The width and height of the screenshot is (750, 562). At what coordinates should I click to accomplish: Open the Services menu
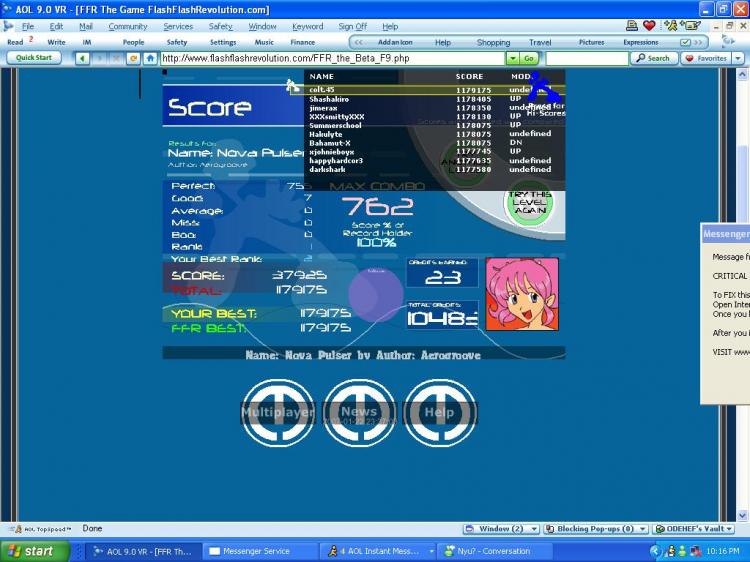pyautogui.click(x=178, y=26)
